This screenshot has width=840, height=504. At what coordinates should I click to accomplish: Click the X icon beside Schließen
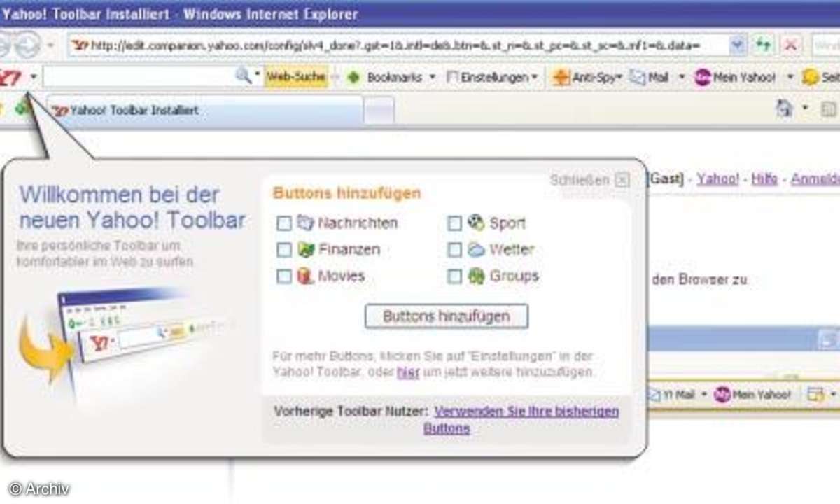pos(622,180)
